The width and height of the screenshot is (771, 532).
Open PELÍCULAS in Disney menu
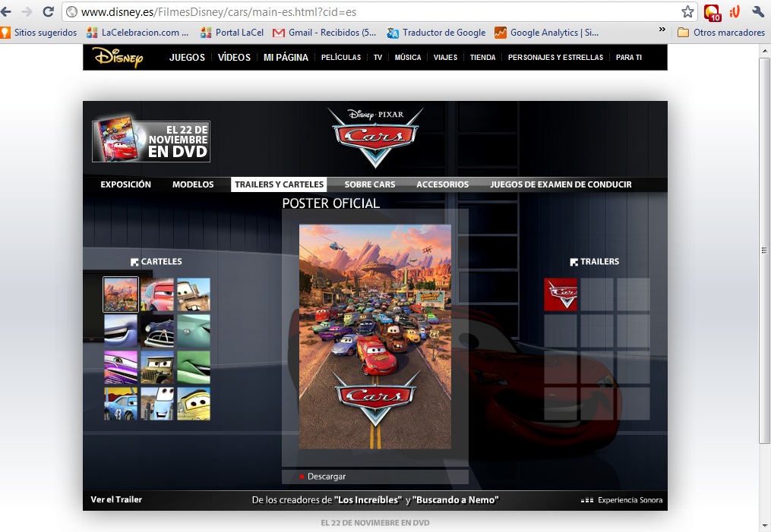[341, 58]
